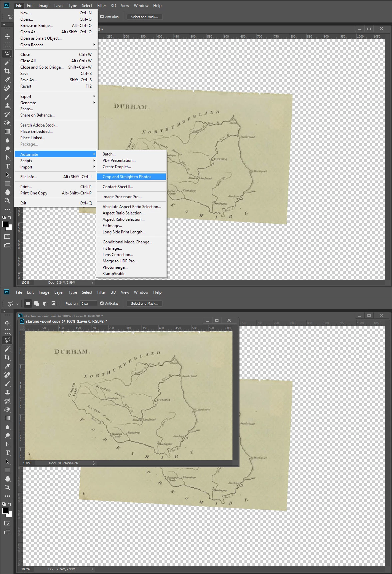Select Move tool next to the open File menu
392x574 pixels.
point(7,36)
